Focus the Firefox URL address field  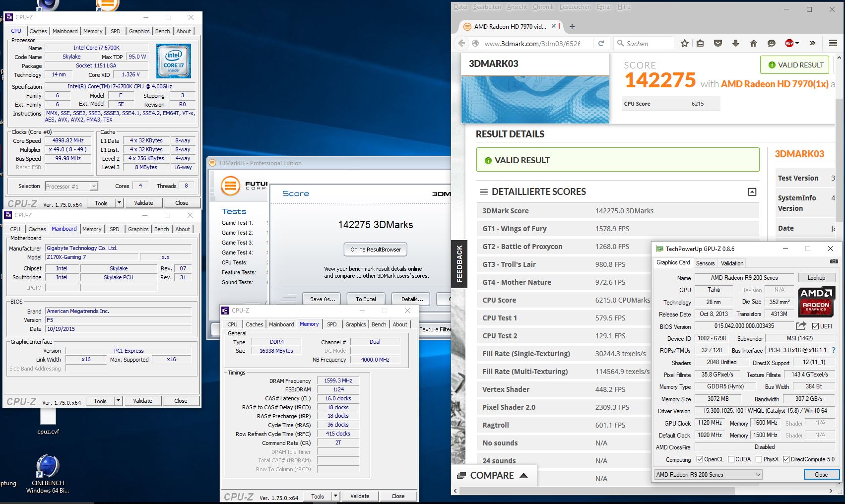[x=532, y=44]
